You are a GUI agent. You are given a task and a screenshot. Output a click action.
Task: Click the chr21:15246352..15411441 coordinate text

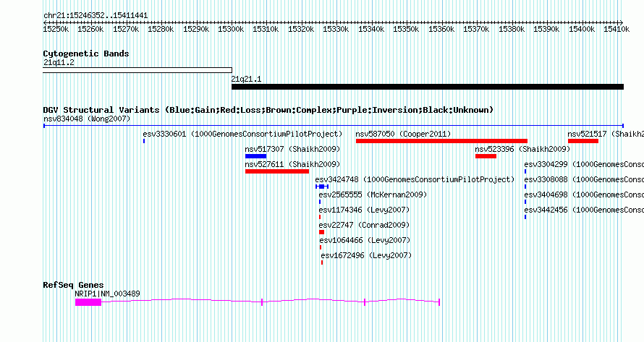point(96,16)
